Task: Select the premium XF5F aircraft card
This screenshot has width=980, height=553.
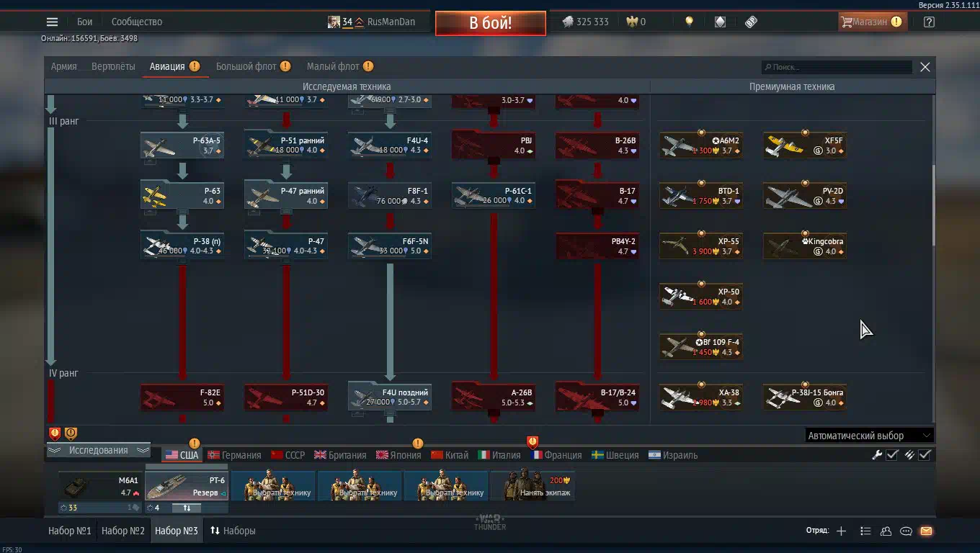Action: (x=805, y=145)
